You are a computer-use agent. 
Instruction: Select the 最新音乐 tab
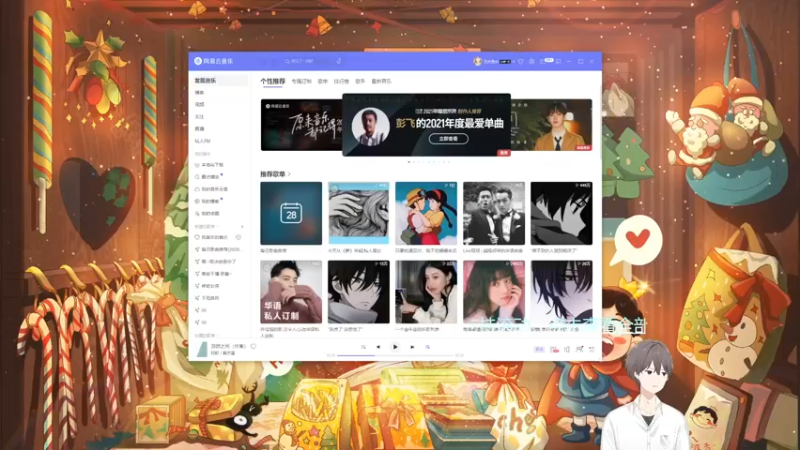[x=381, y=81]
